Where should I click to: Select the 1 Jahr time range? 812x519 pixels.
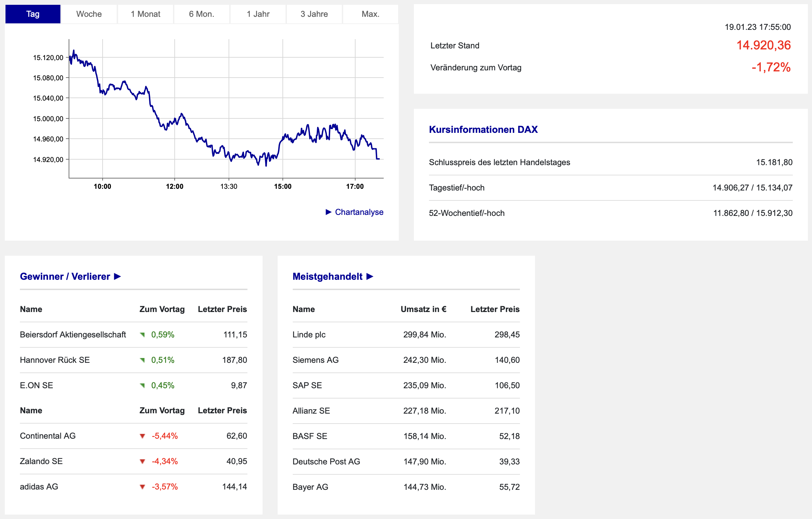[258, 14]
